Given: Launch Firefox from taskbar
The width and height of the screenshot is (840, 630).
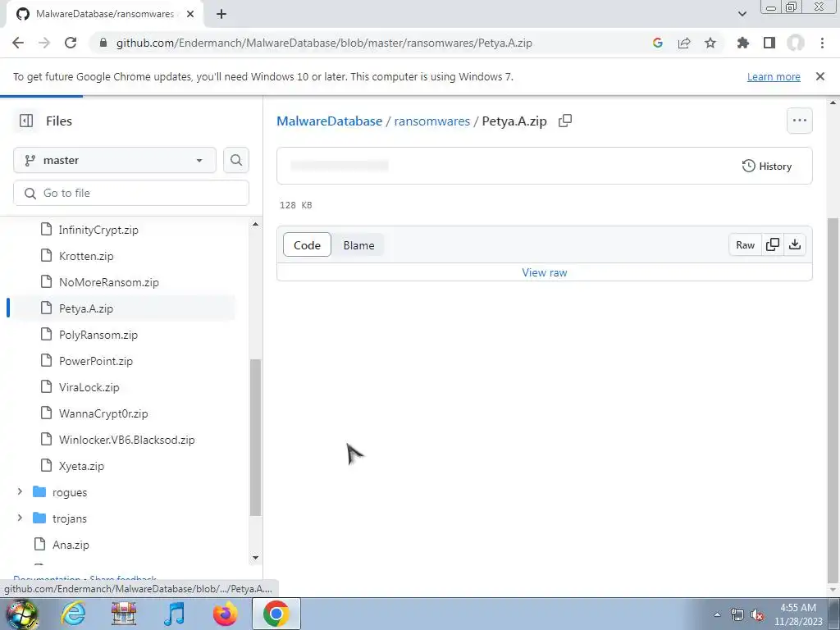Looking at the screenshot, I should 226,614.
